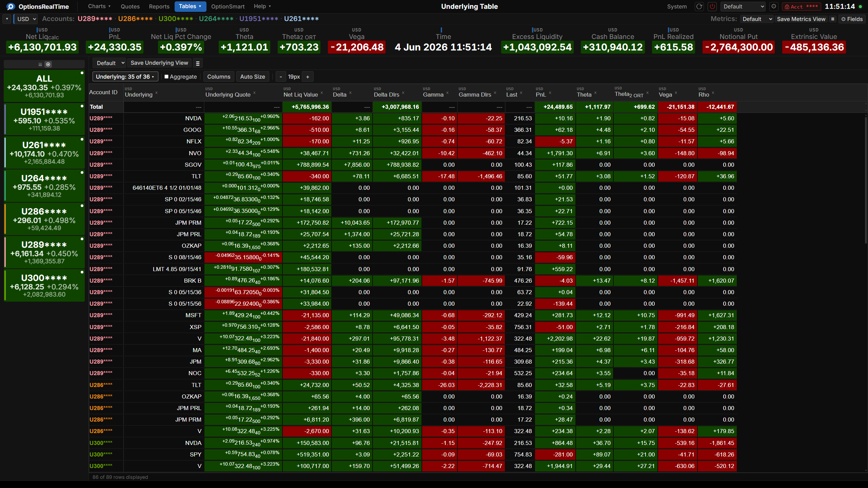The image size is (868, 488).
Task: Remove the PnL column with its x
Action: (x=550, y=93)
